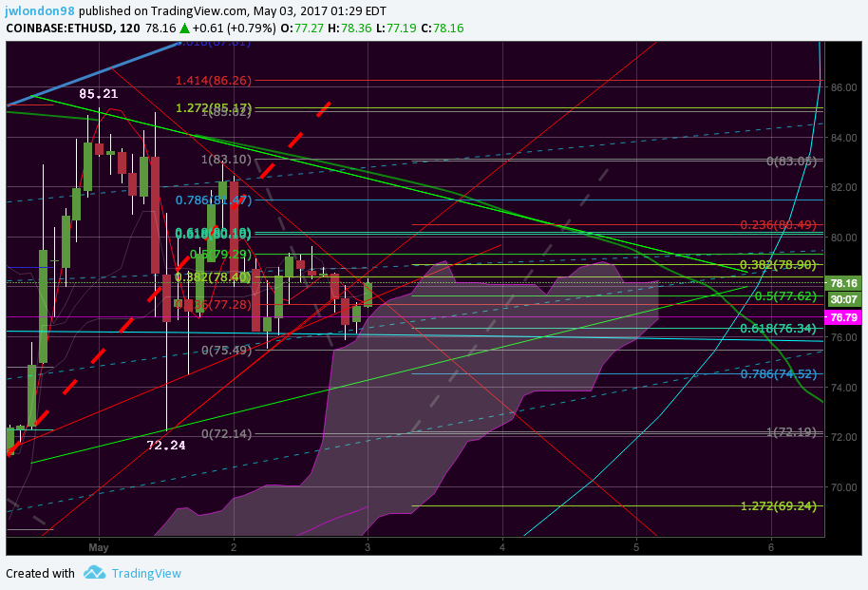This screenshot has height=590, width=868.
Task: Select the 0.5(77.62) Fibonacci label
Action: coord(785,295)
